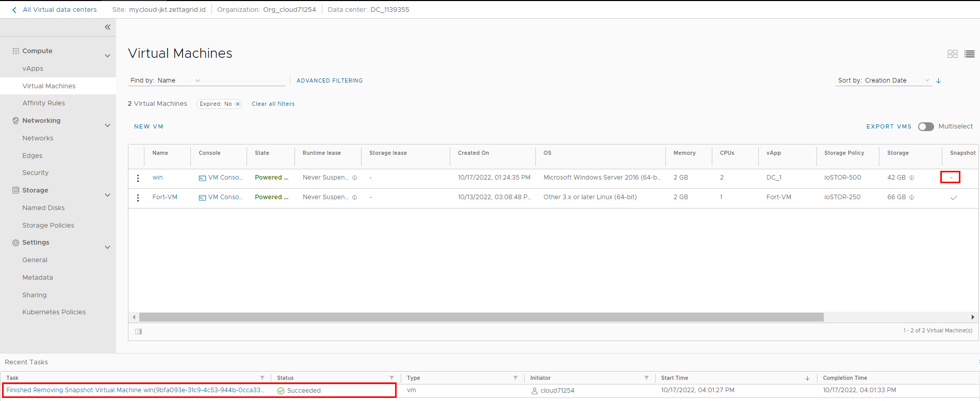Select Virtual Machines in sidebar

click(x=49, y=86)
